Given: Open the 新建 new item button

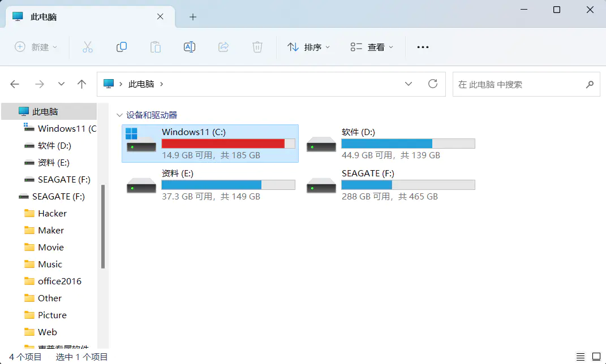Looking at the screenshot, I should [x=36, y=47].
